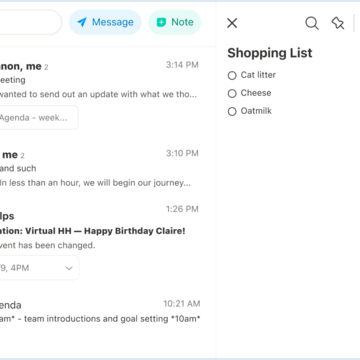The width and height of the screenshot is (360, 360).
Task: Check off the Oatmilk item
Action: 232,111
